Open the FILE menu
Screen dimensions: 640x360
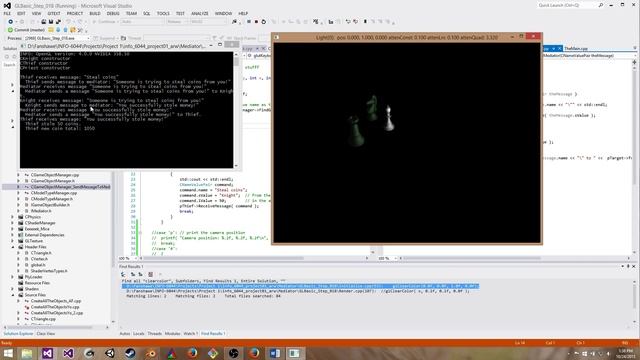[x=7, y=13]
